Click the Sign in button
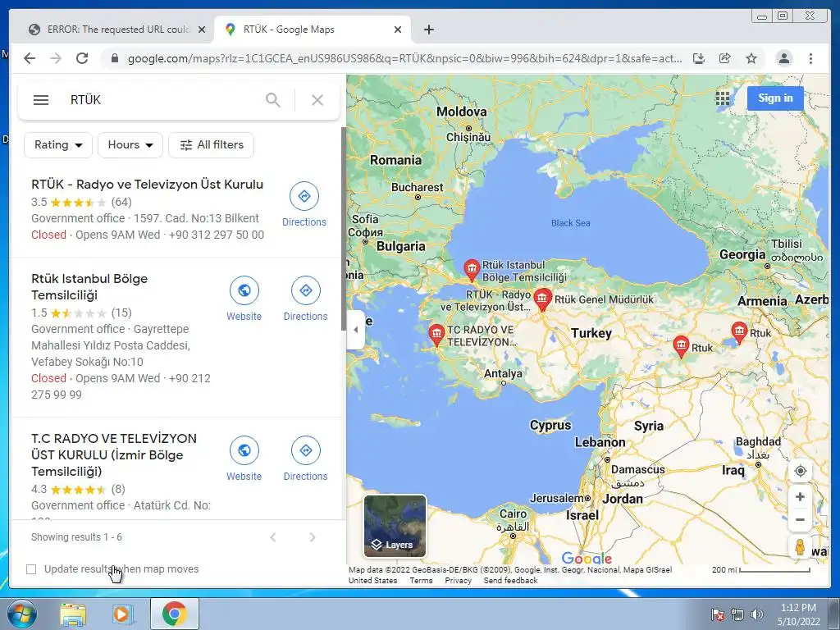This screenshot has height=630, width=840. (775, 98)
